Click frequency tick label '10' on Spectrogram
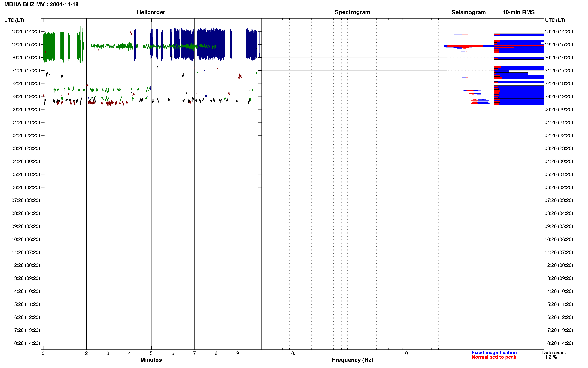This screenshot has width=588, height=368. (405, 353)
